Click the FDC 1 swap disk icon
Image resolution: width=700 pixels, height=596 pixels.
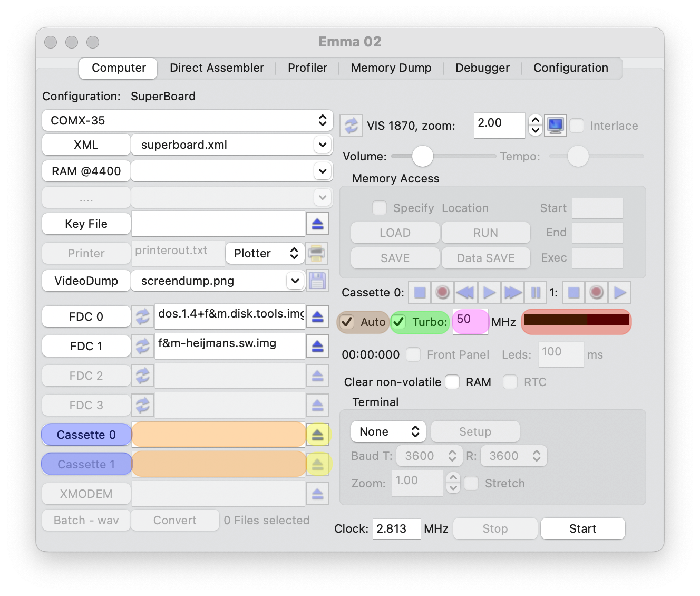click(x=142, y=346)
